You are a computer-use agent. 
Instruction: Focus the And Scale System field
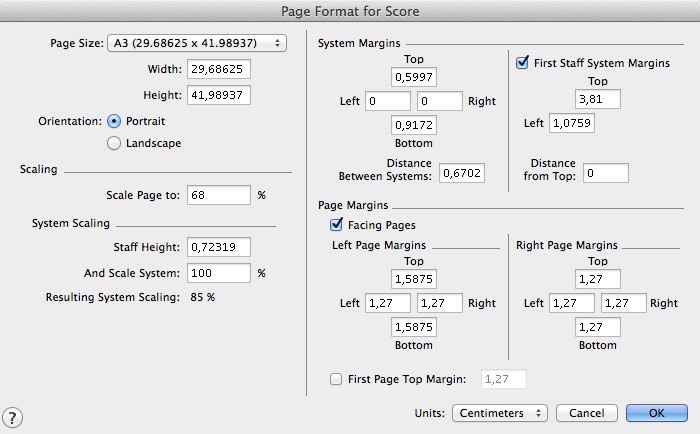tap(216, 272)
